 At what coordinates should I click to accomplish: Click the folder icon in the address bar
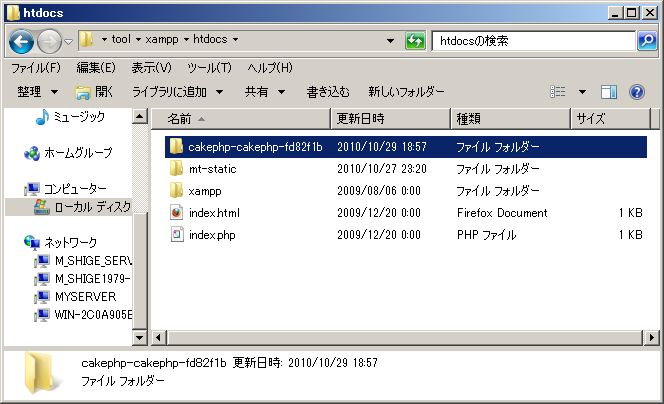pos(87,40)
